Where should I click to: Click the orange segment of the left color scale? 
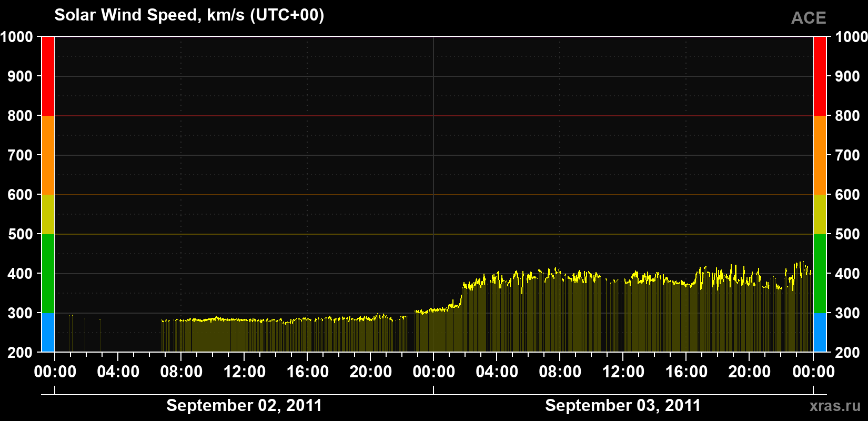pyautogui.click(x=48, y=155)
